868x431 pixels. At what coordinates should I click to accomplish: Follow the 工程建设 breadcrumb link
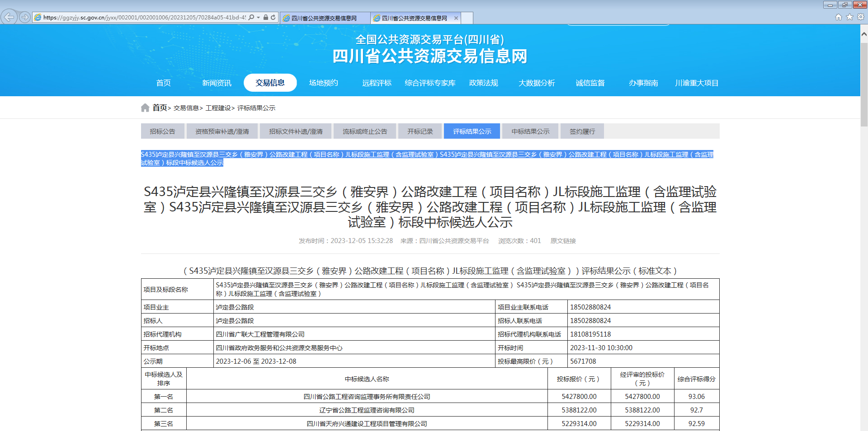pyautogui.click(x=218, y=108)
